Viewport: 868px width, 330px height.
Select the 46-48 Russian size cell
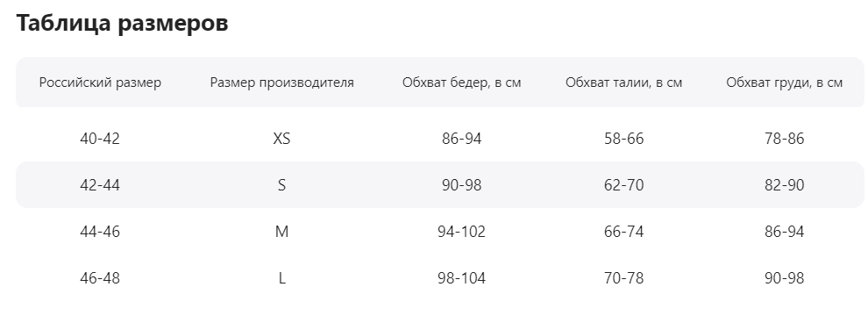click(x=100, y=278)
